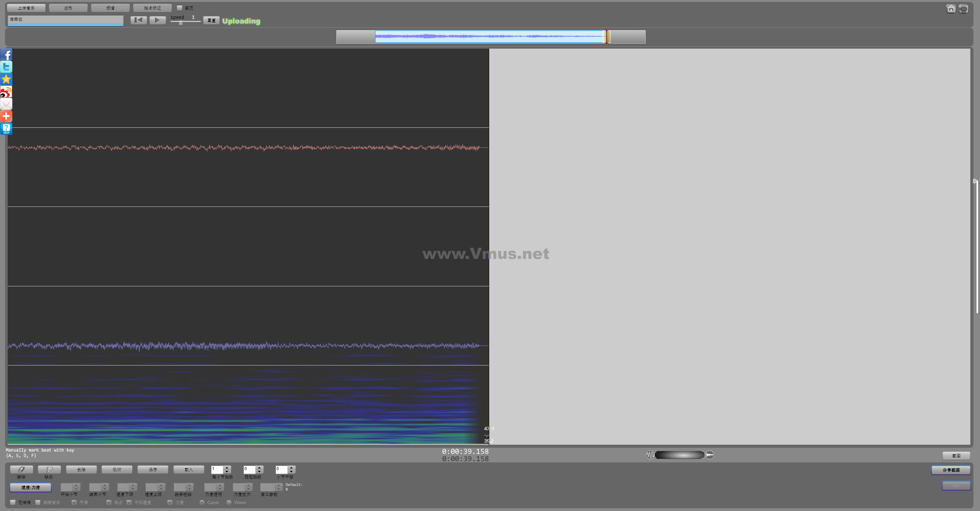Open the Help icon in sidebar
980x511 pixels.
[x=6, y=129]
